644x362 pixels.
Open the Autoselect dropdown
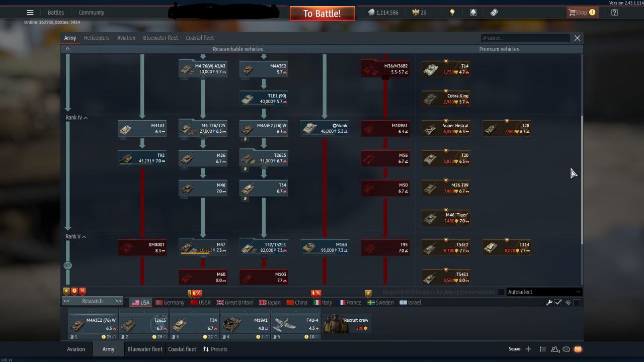[x=543, y=292]
